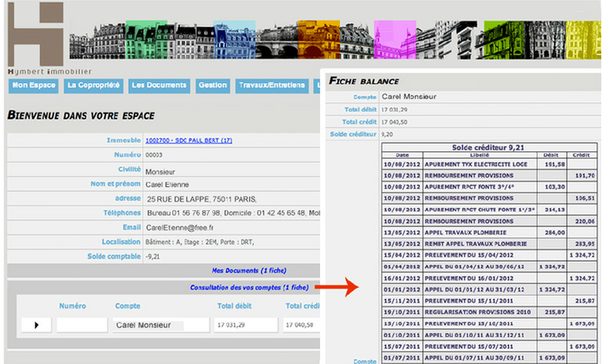The height and width of the screenshot is (364, 602).
Task: Click the empty Numéro field in accounts row
Action: click(81, 325)
